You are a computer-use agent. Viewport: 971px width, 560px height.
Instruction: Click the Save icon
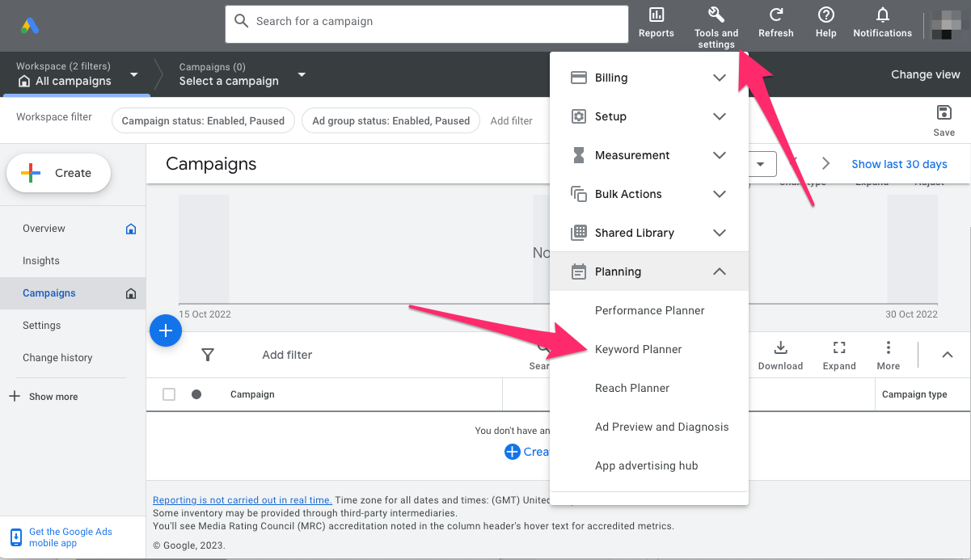pyautogui.click(x=944, y=112)
